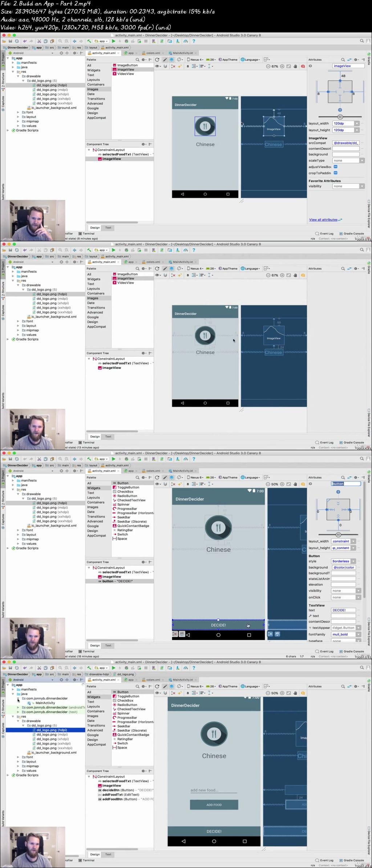This screenshot has width=372, height=868.
Task: Click green Run icon in first frame toolbar
Action: click(x=114, y=41)
